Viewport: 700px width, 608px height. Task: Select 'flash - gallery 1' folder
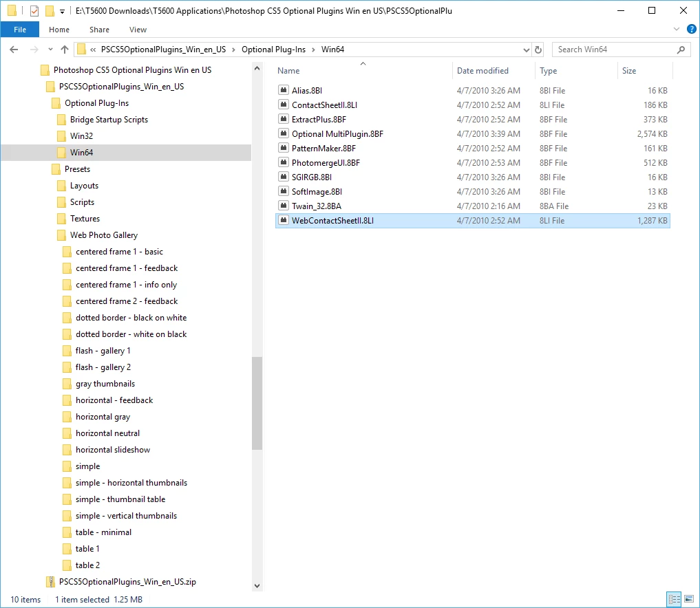[x=103, y=351]
